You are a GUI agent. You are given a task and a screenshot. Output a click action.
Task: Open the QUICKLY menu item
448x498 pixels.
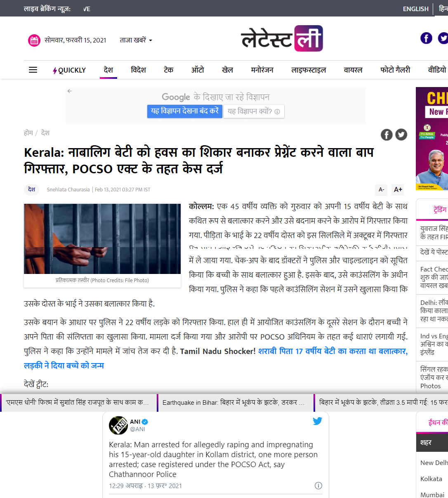(69, 70)
